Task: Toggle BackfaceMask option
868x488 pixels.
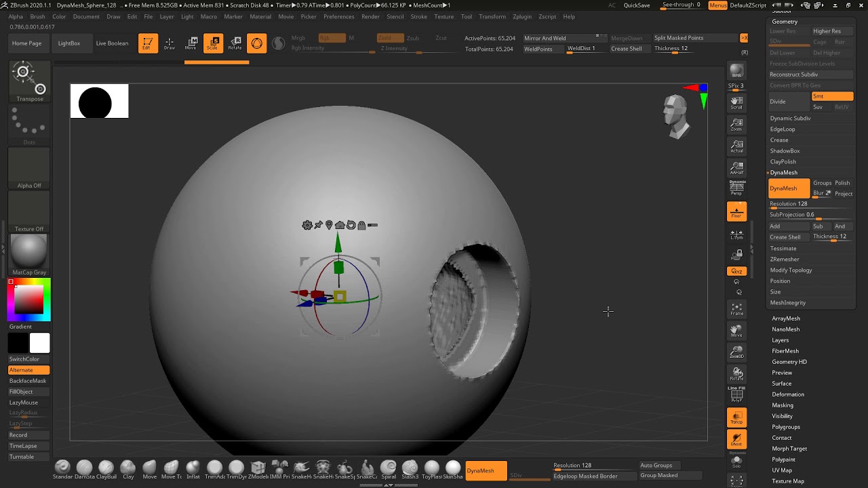Action: (x=28, y=381)
